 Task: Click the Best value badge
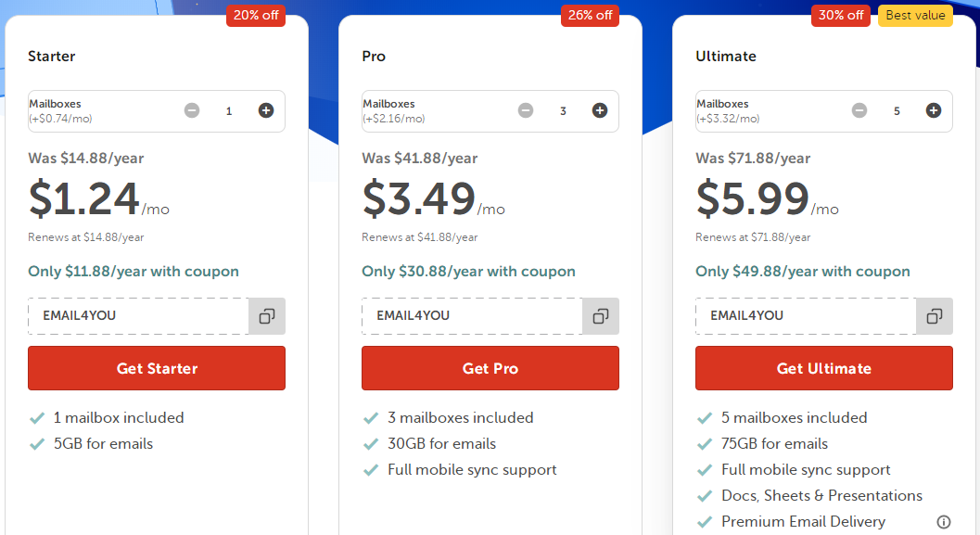[x=915, y=16]
